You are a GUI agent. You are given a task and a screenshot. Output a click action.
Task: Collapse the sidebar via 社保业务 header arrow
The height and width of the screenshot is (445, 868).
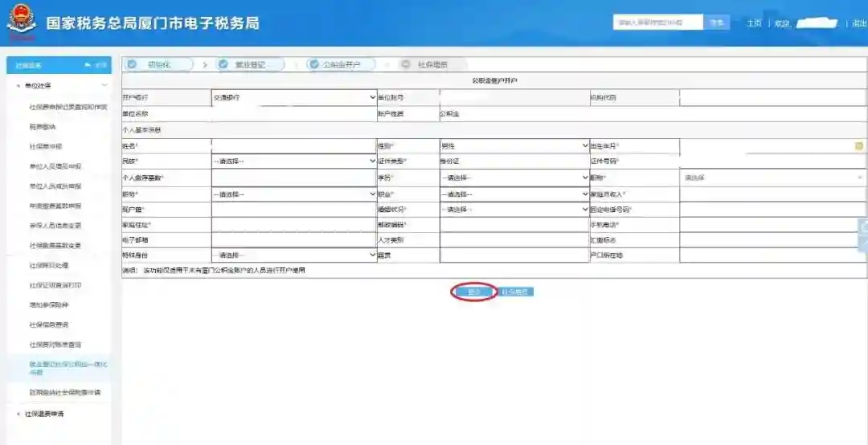tap(88, 65)
